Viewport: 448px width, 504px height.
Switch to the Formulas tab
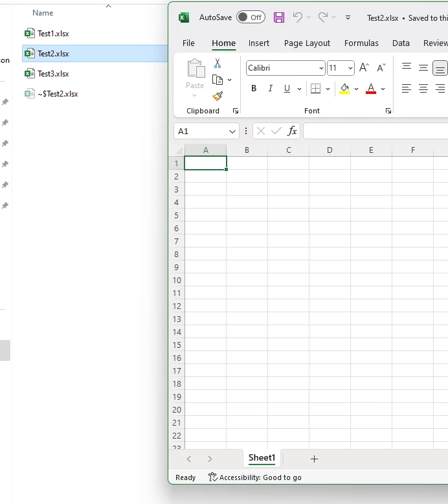361,43
